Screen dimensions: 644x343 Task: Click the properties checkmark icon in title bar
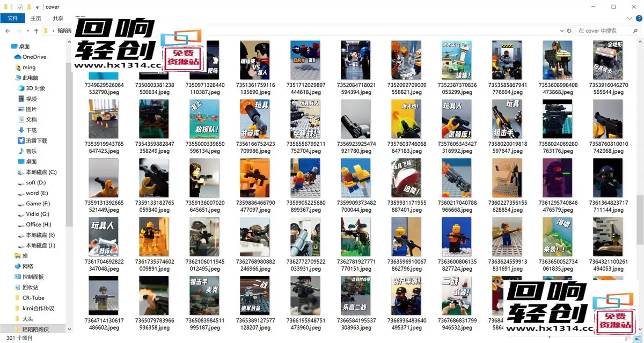[x=20, y=7]
